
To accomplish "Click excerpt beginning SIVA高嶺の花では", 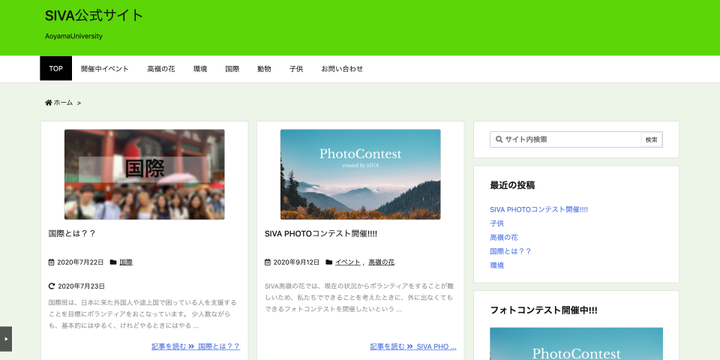I will pyautogui.click(x=359, y=298).
